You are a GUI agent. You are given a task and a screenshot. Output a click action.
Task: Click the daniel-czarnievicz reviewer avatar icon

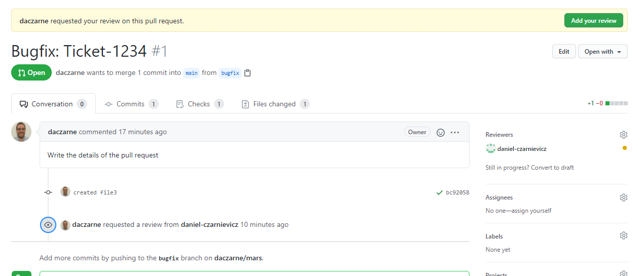490,148
